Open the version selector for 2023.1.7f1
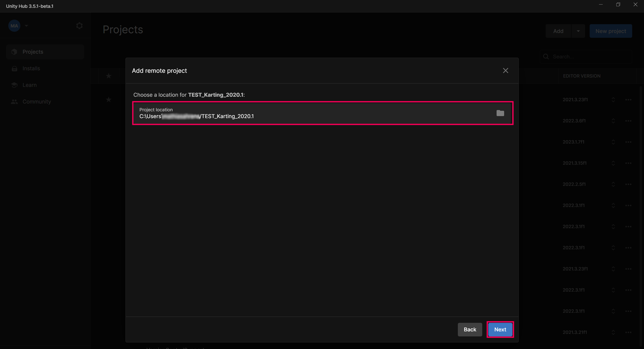The height and width of the screenshot is (349, 644). click(613, 142)
